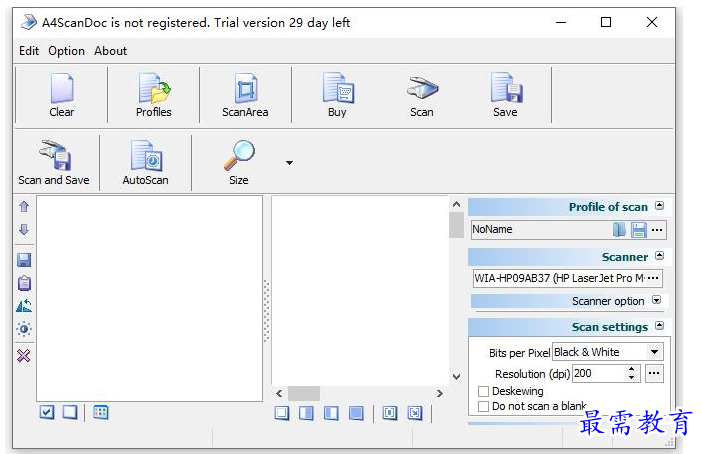The height and width of the screenshot is (454, 701).
Task: Minimize the A4ScanDoc window
Action: [x=561, y=22]
